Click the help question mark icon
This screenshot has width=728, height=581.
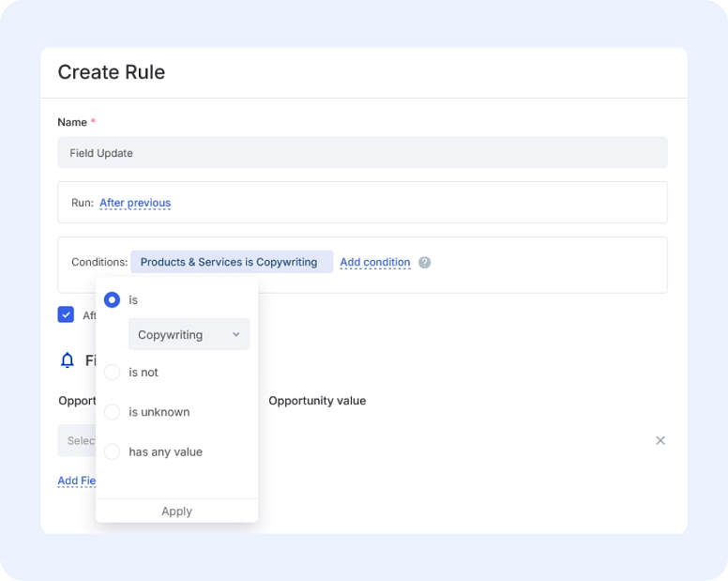click(425, 263)
